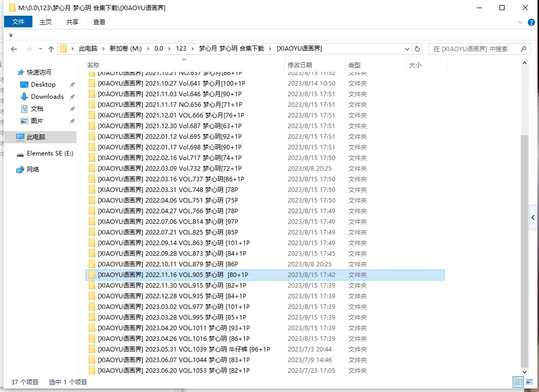
Task: Select the 2023.04.26 VOL.1016 梦心玥 folder name
Action: click(x=174, y=339)
